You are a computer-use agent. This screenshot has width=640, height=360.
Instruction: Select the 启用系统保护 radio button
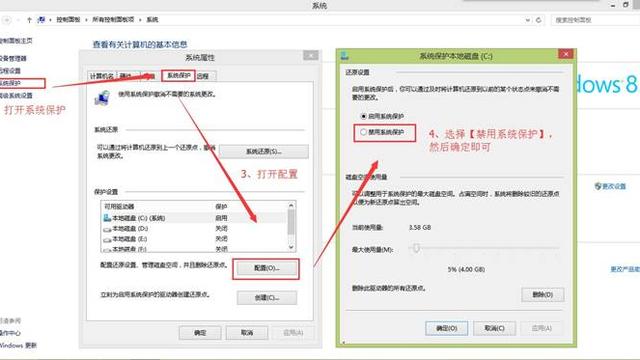363,116
